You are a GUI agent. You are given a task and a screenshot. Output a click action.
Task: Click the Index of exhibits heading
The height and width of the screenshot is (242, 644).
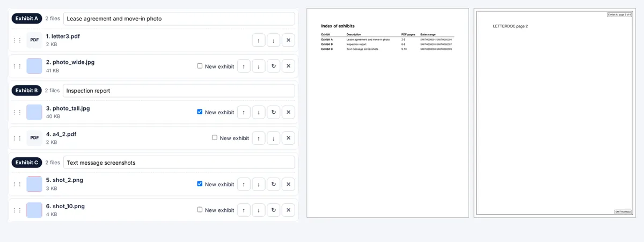coord(338,26)
